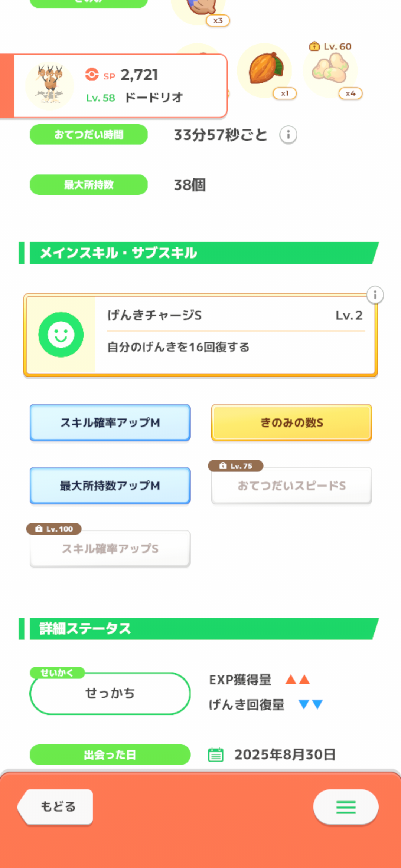Viewport: 401px width, 868px height.
Task: Select the スキル確率アップM sub skill
Action: coord(110,423)
